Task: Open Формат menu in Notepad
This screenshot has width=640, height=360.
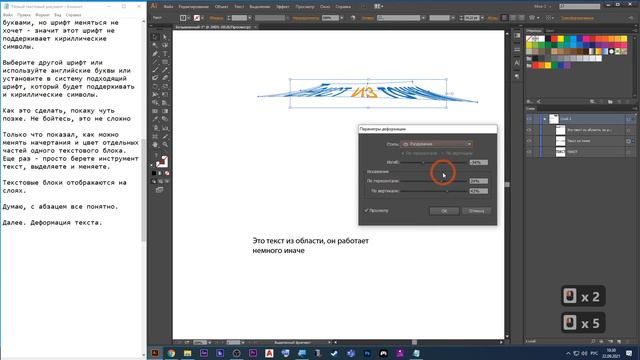Action: (x=42, y=15)
